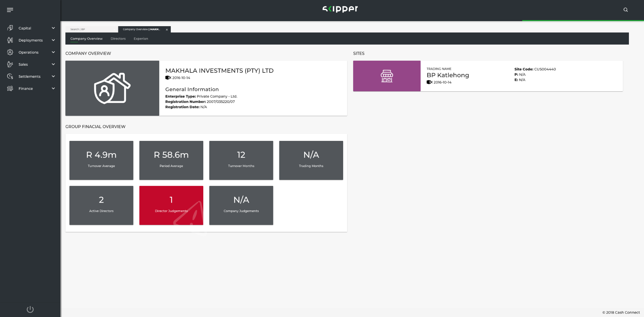Screen dimensions: 644x317
Task: Open the Finance menu label
Action: (x=26, y=89)
